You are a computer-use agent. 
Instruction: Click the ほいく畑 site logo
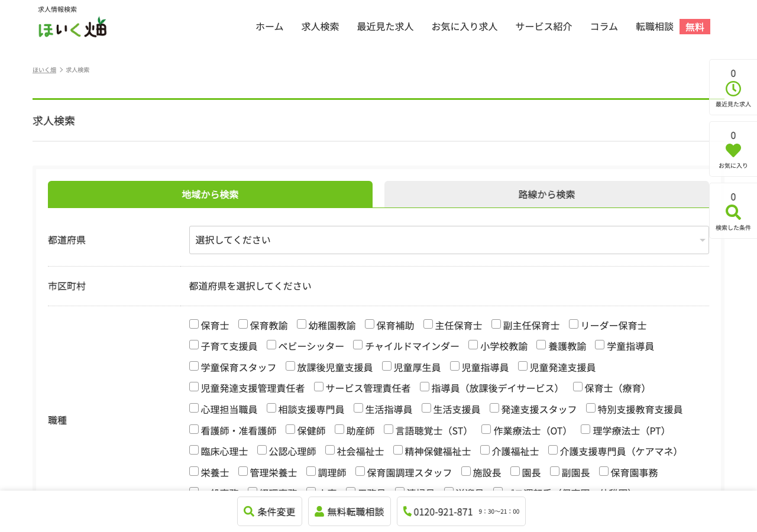tap(72, 27)
